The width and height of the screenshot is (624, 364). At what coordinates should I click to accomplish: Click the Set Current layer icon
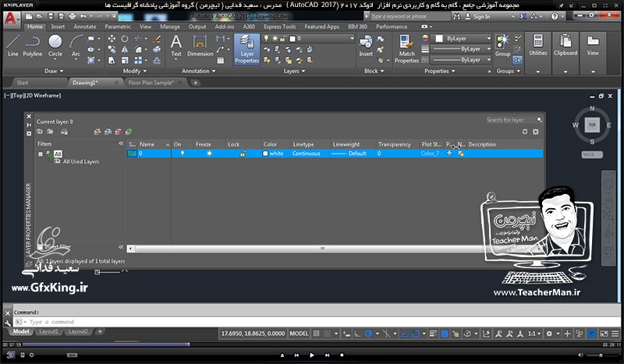[129, 132]
